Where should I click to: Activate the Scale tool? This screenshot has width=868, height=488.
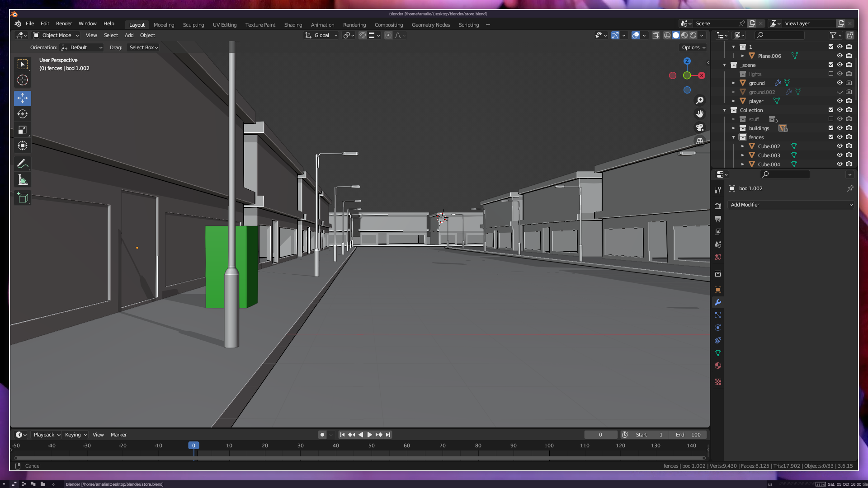[22, 130]
